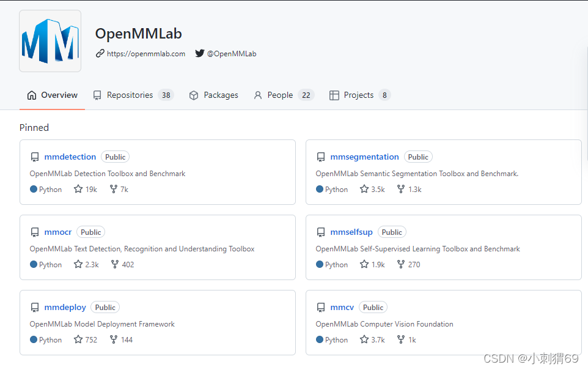Visit the https://openmmlab.com website link

pyautogui.click(x=146, y=53)
